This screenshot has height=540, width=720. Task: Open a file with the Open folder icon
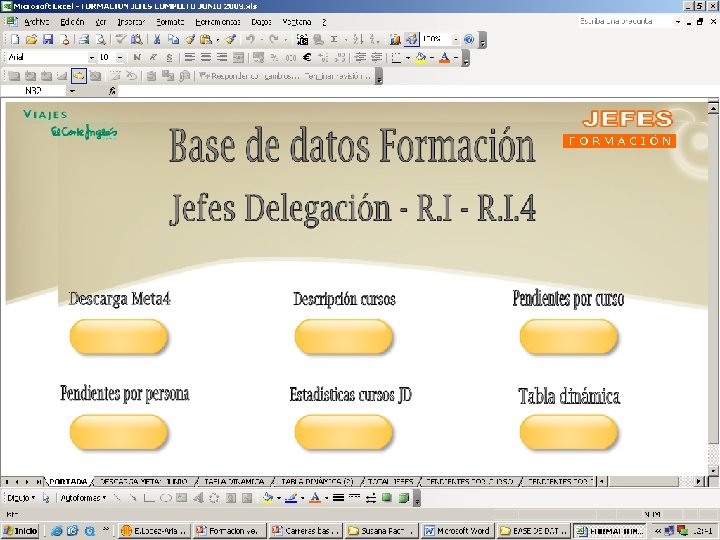31,39
